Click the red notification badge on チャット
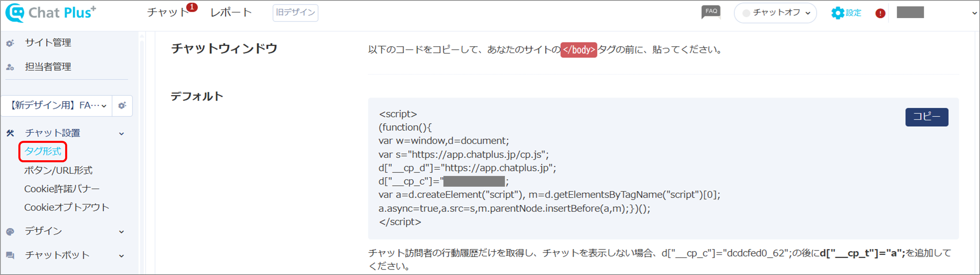The height and width of the screenshot is (275, 980). pyautogui.click(x=192, y=7)
